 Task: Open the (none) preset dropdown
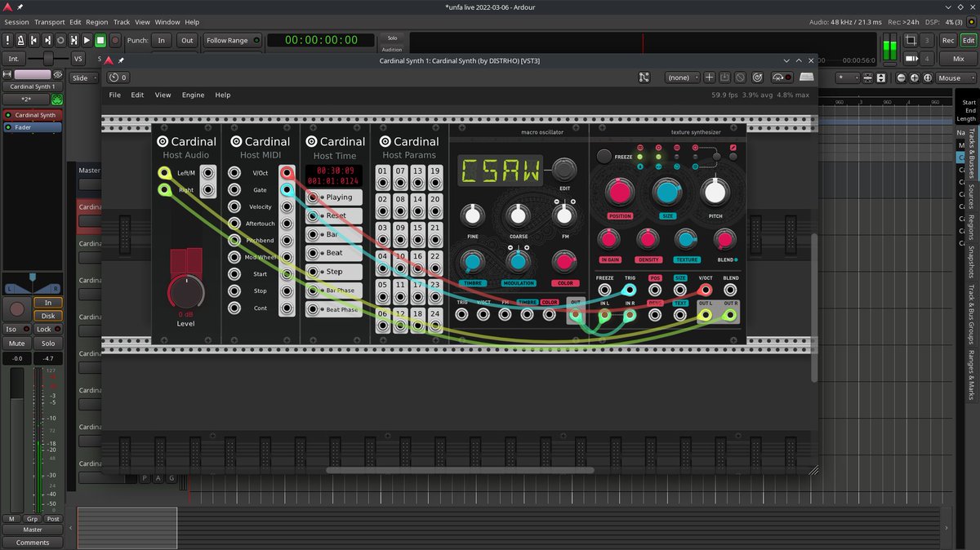point(682,78)
